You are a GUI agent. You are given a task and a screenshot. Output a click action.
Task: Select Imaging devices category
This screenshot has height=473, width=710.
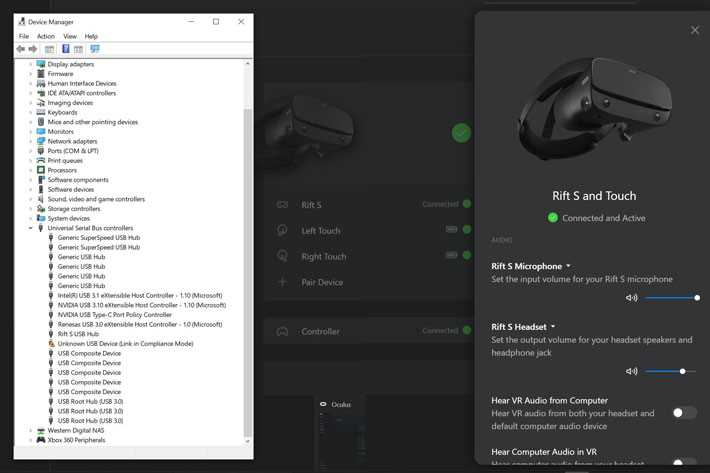tap(70, 103)
